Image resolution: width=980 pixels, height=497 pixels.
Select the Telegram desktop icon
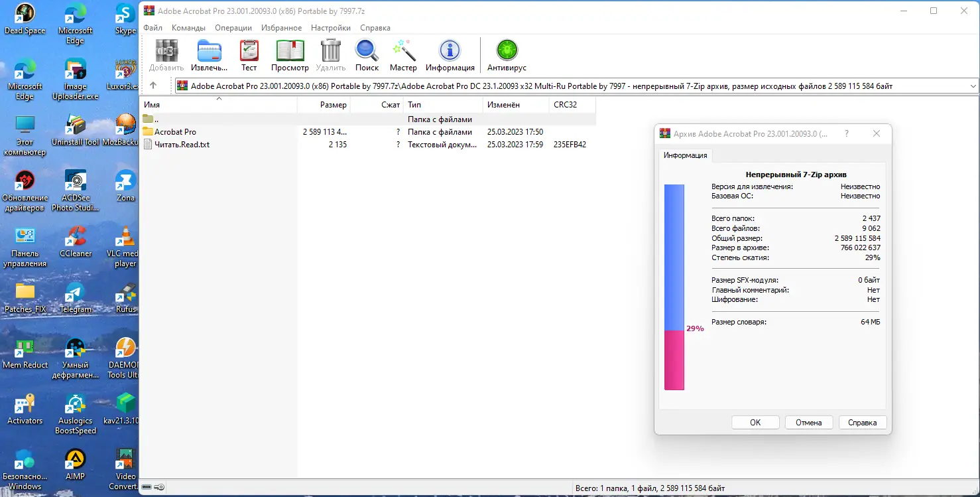(75, 297)
